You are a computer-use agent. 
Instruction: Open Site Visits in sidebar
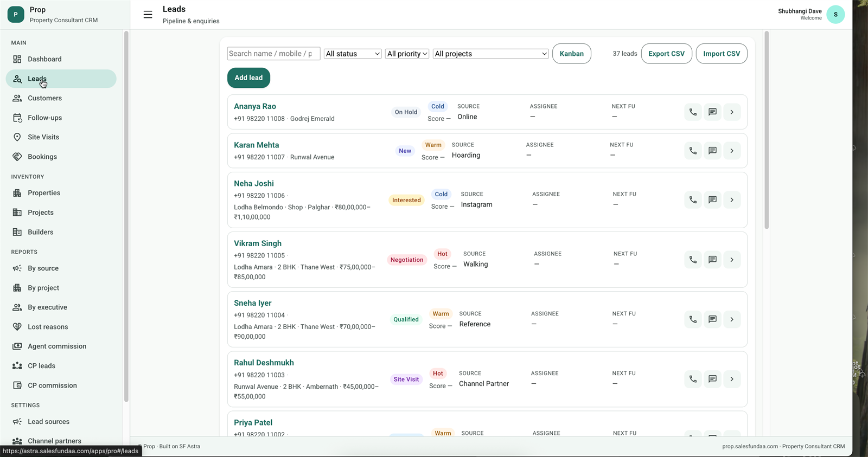tap(61, 137)
